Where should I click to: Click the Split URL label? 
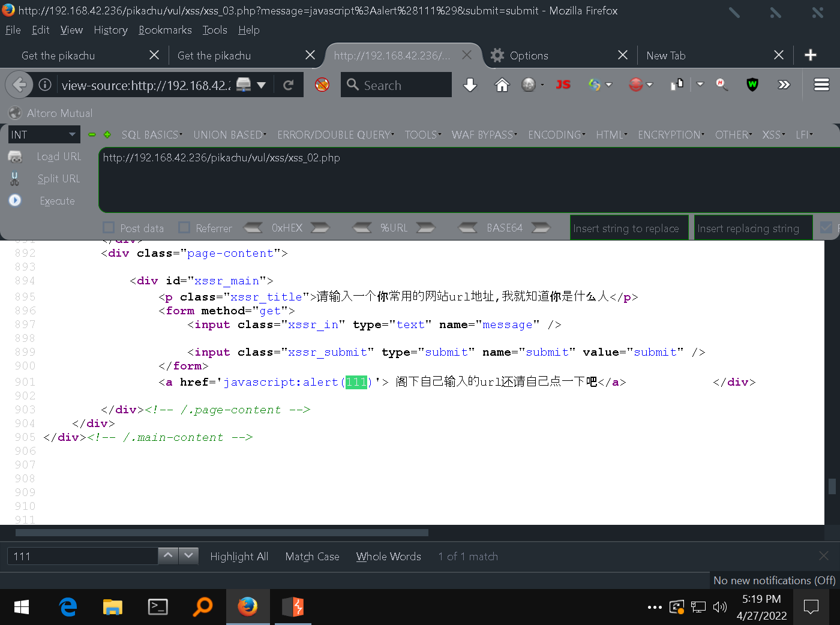pyautogui.click(x=59, y=179)
